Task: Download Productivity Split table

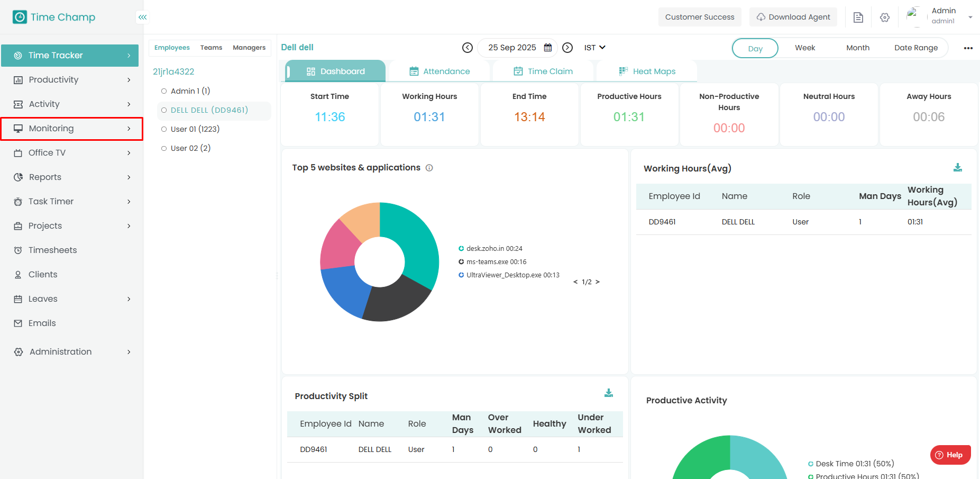Action: [x=609, y=393]
